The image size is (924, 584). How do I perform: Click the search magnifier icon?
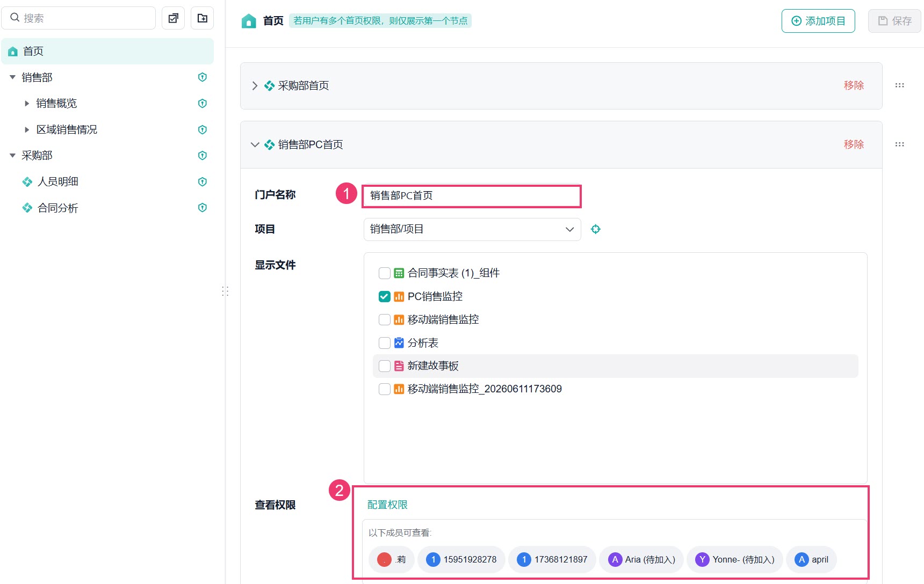[x=15, y=18]
